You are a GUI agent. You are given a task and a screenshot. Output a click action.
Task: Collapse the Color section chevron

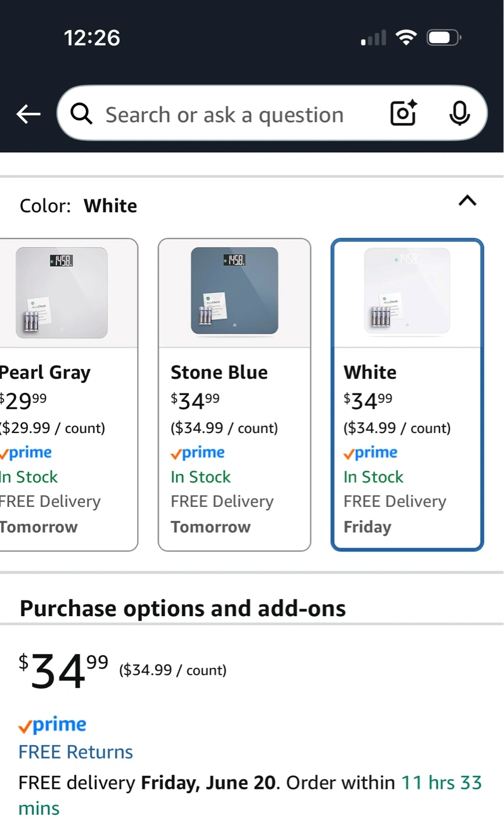coord(467,201)
